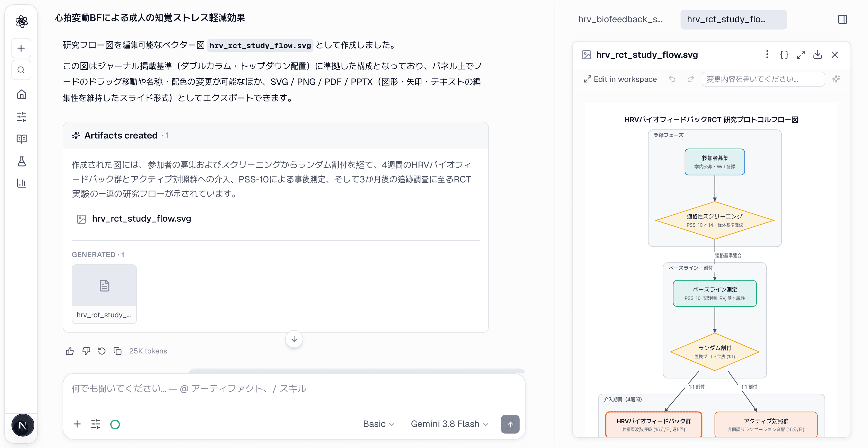Open the user avatar N menu
The width and height of the screenshot is (868, 448).
pos(23,425)
